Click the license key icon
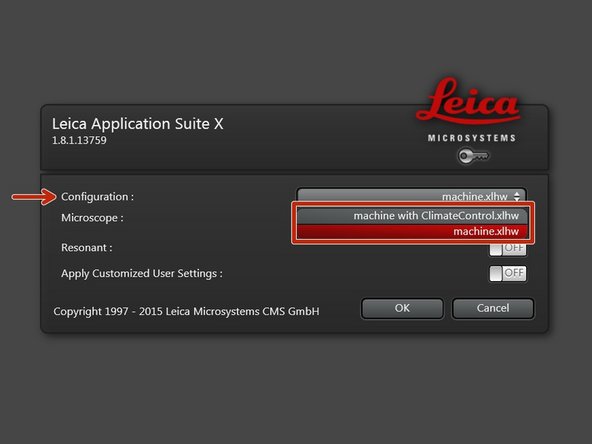The width and height of the screenshot is (592, 444). point(473,156)
